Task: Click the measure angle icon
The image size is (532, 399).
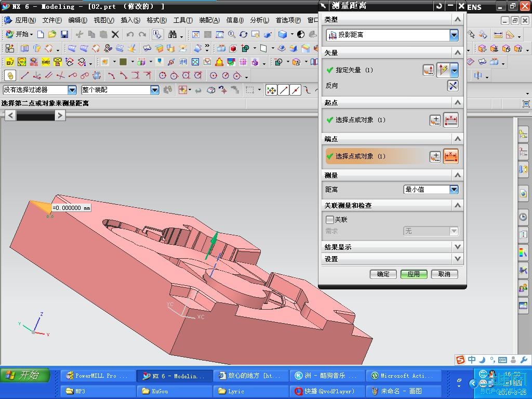Action: tap(510, 34)
